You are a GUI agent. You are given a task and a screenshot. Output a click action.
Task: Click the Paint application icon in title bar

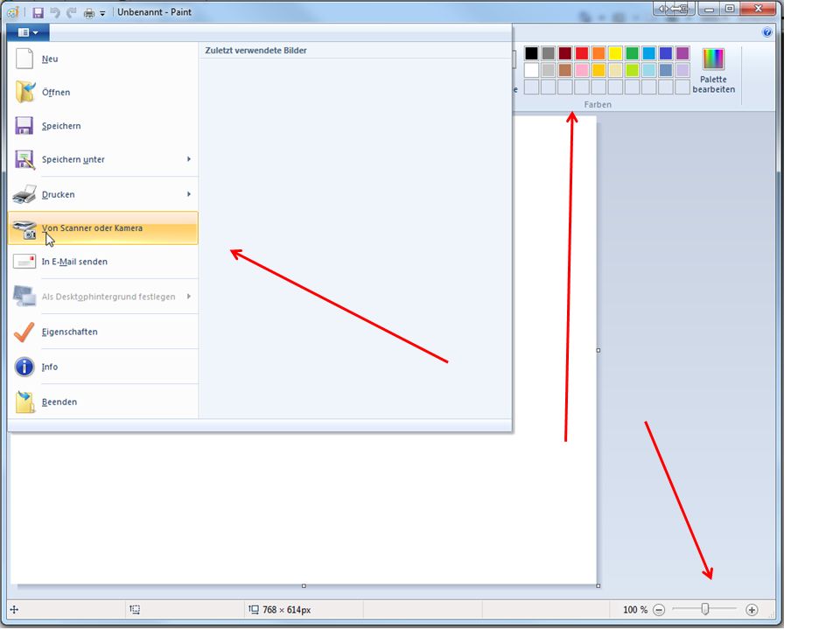tap(13, 12)
